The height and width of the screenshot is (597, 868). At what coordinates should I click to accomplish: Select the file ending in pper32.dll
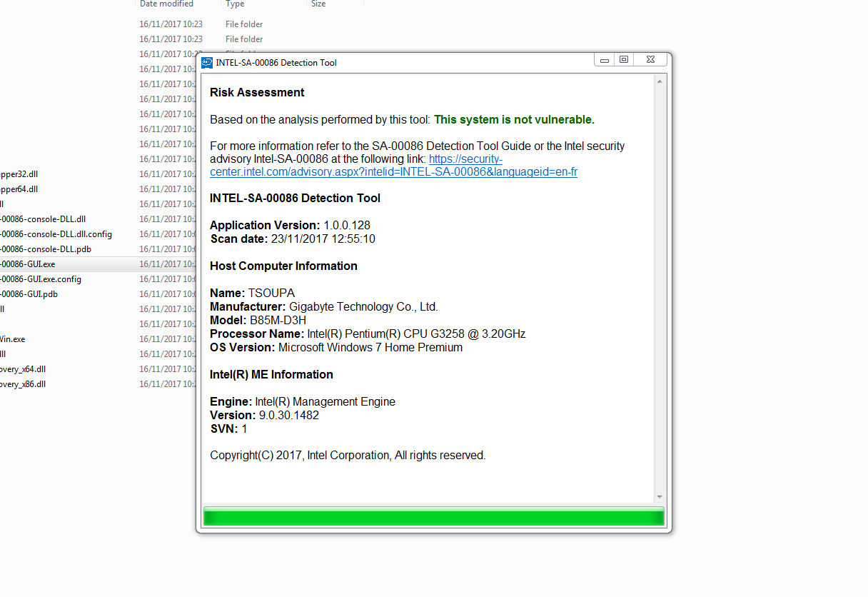19,174
